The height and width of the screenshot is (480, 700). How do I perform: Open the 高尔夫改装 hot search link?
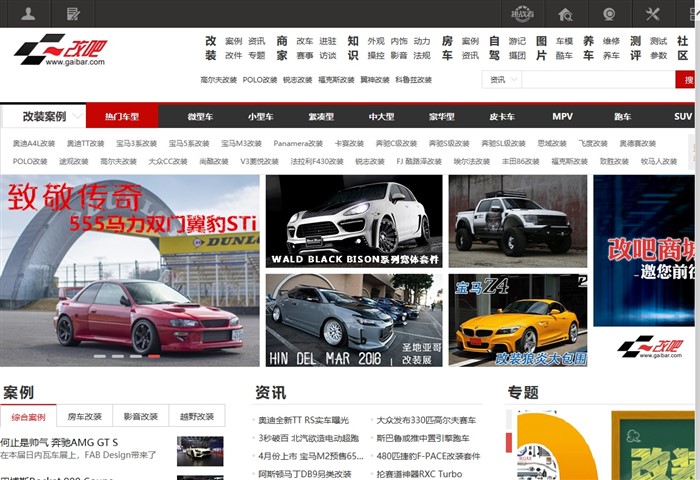(218, 80)
